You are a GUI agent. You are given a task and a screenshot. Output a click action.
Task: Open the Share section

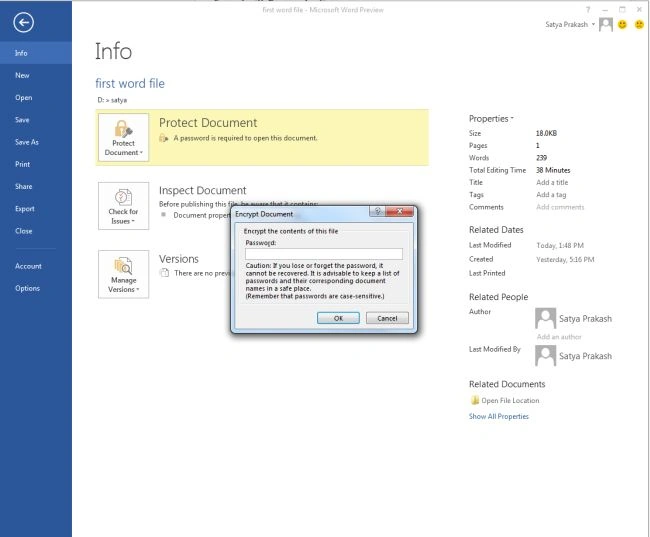click(36, 187)
